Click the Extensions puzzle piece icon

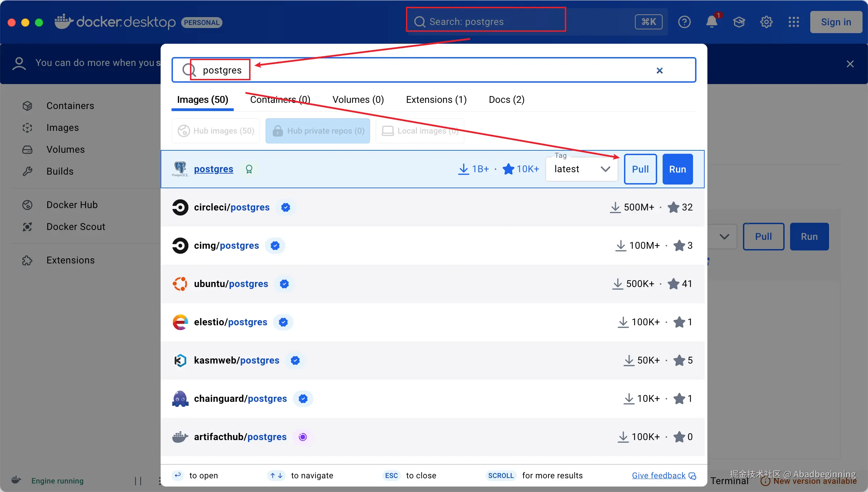27,260
